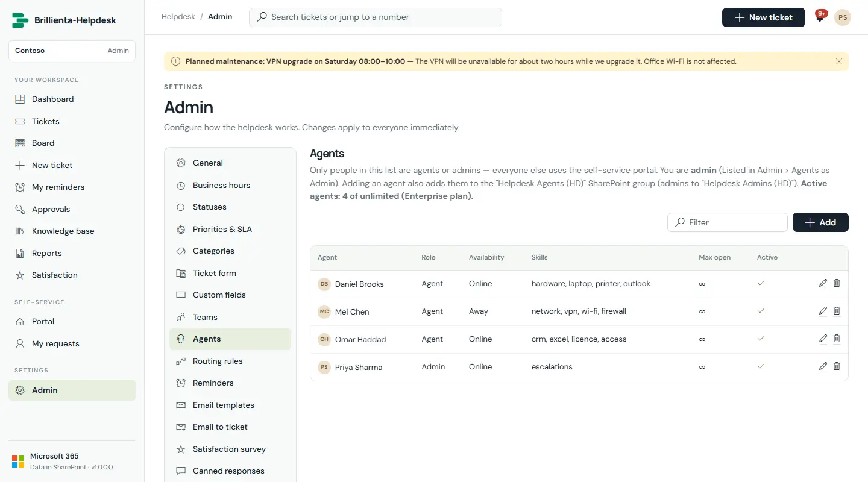Focus the ticket search field

(x=376, y=17)
